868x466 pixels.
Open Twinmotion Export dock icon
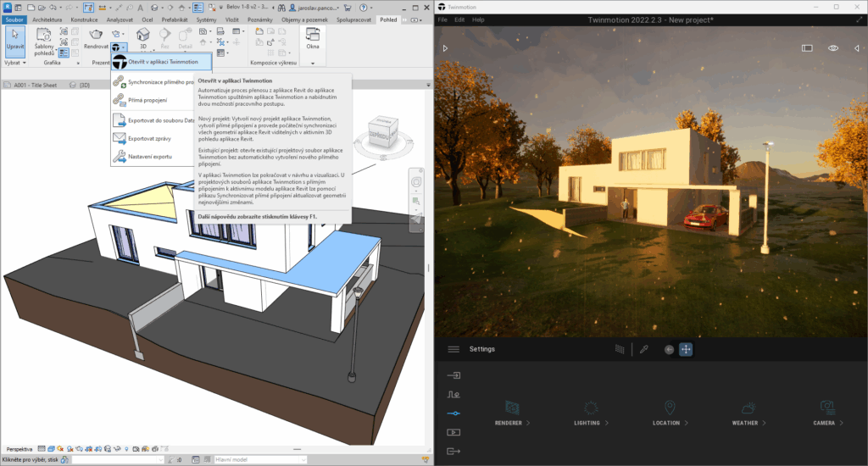[453, 451]
